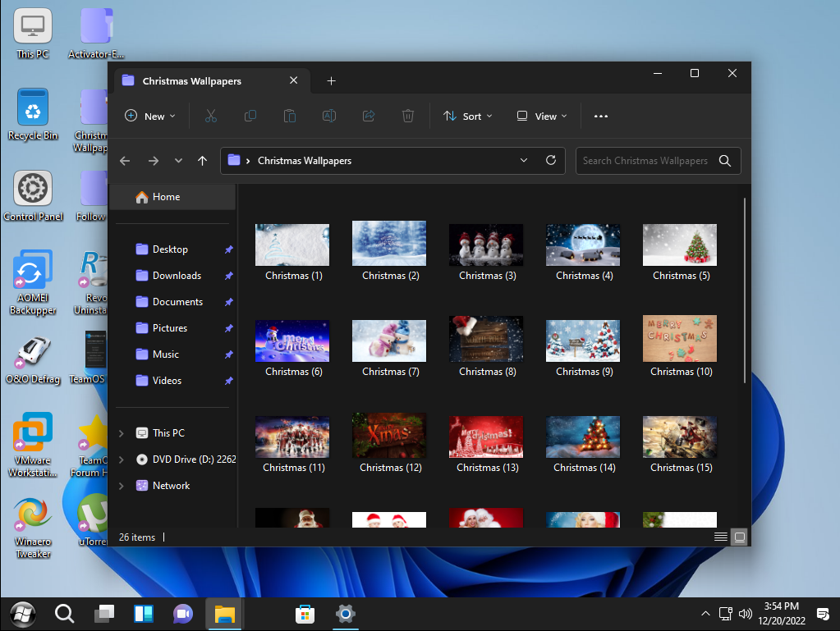The width and height of the screenshot is (840, 631).
Task: Click the Search Christmas Wallpapers field
Action: (645, 161)
